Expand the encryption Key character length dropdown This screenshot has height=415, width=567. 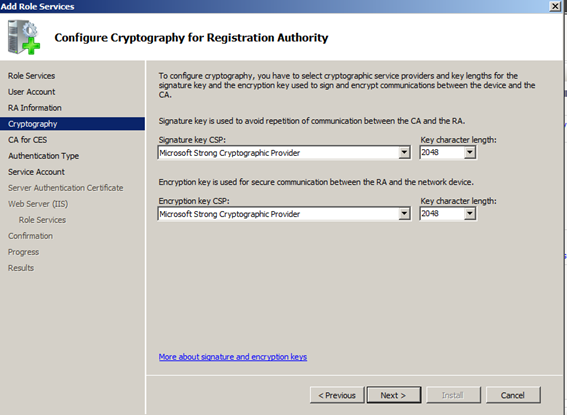pyautogui.click(x=469, y=213)
